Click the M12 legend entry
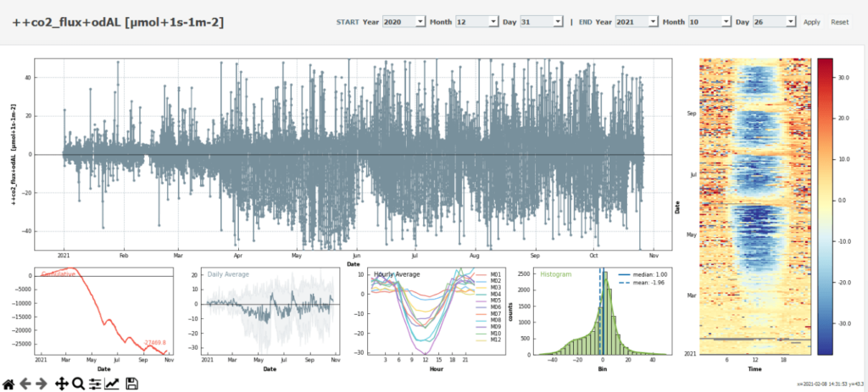This screenshot has height=392, width=868. [x=490, y=340]
